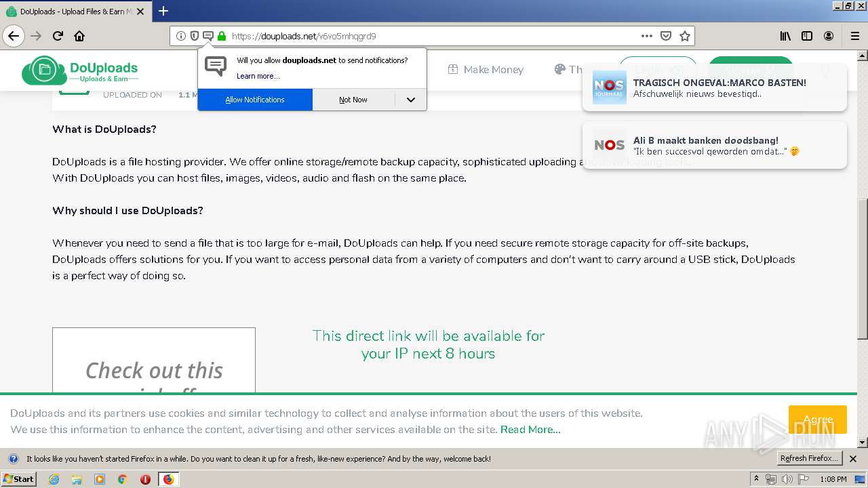Viewport: 868px width, 488px height.
Task: Click 'This direct link will be available' text
Action: click(429, 344)
